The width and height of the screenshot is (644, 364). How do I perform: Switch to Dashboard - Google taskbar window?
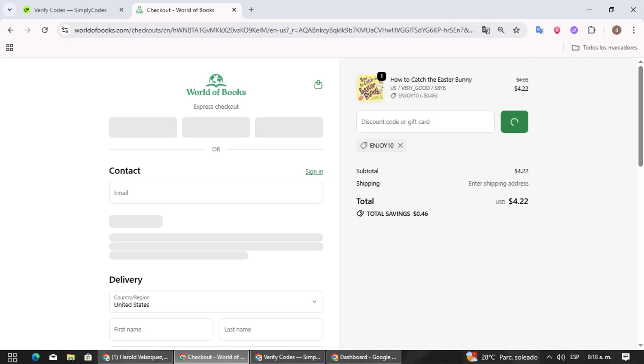[364, 357]
